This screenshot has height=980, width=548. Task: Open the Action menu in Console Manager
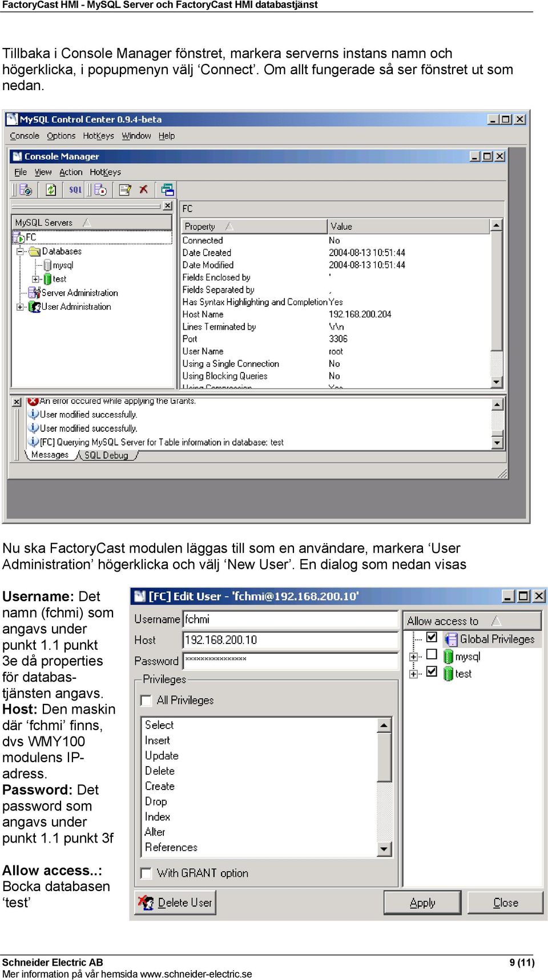click(x=71, y=172)
